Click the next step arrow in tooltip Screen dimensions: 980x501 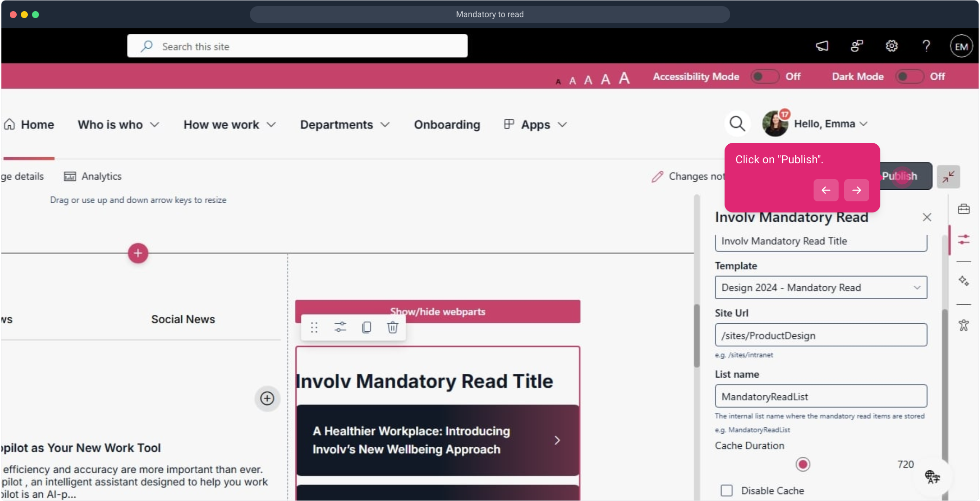(x=856, y=190)
